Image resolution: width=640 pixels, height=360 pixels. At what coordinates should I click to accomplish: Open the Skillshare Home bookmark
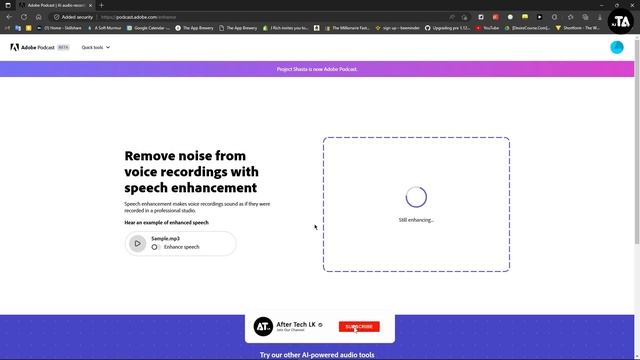point(59,28)
